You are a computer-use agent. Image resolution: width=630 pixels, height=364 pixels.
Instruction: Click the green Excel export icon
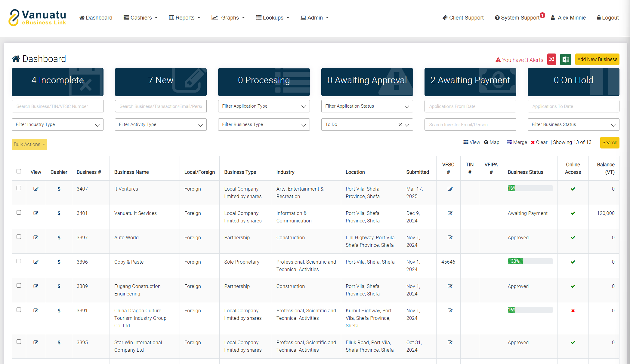565,59
